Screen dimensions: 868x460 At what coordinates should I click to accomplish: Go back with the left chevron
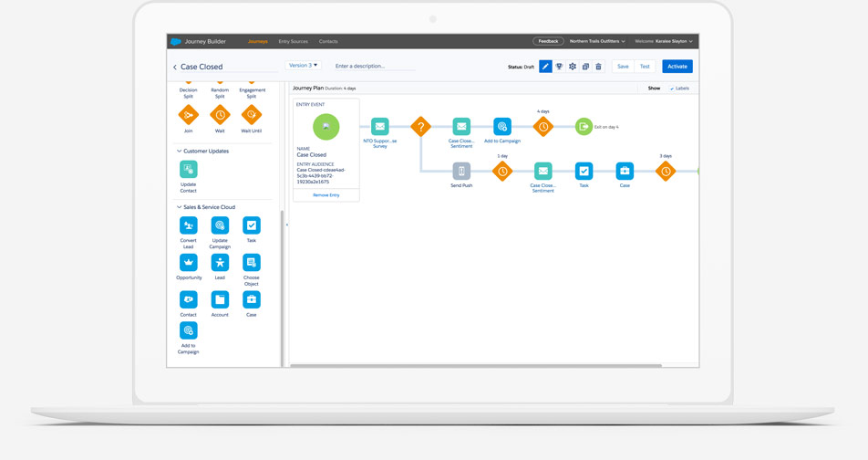175,67
